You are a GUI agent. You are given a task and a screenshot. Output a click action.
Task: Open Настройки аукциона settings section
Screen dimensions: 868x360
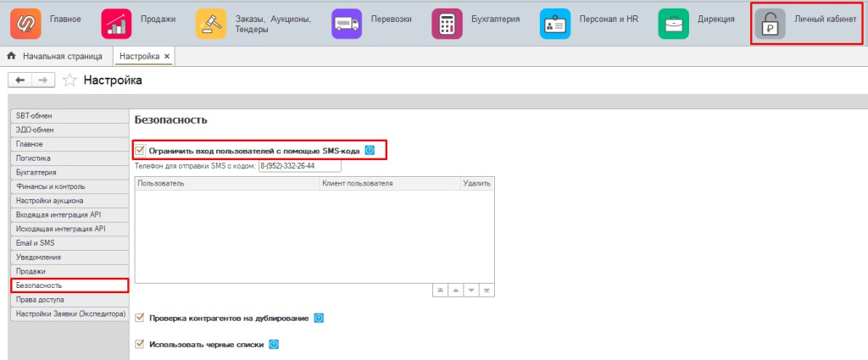tap(70, 201)
